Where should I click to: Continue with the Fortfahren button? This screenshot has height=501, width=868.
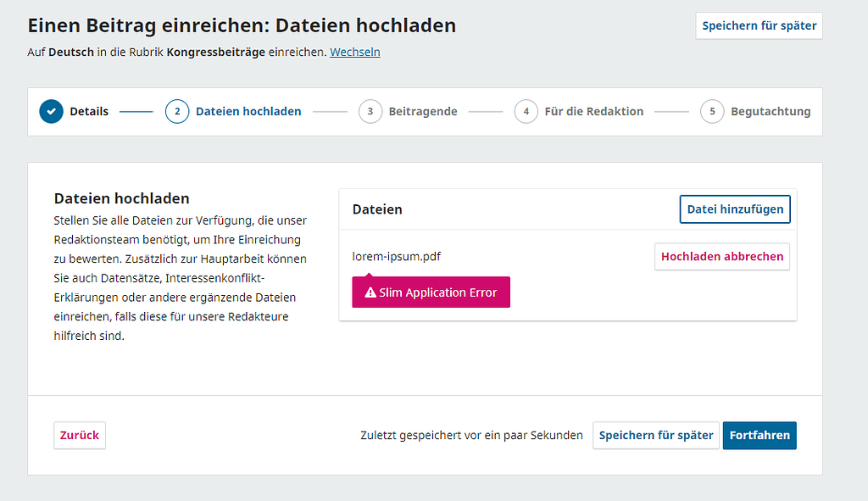click(759, 435)
